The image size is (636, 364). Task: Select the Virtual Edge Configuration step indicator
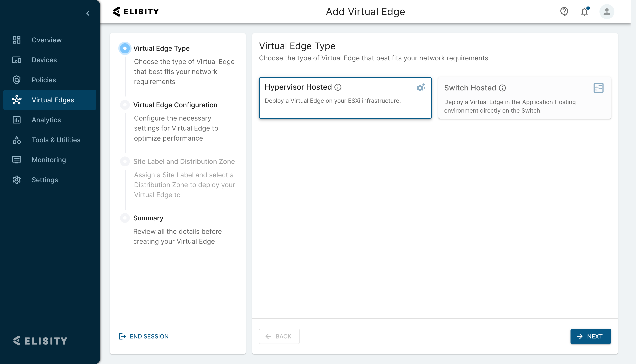click(125, 105)
